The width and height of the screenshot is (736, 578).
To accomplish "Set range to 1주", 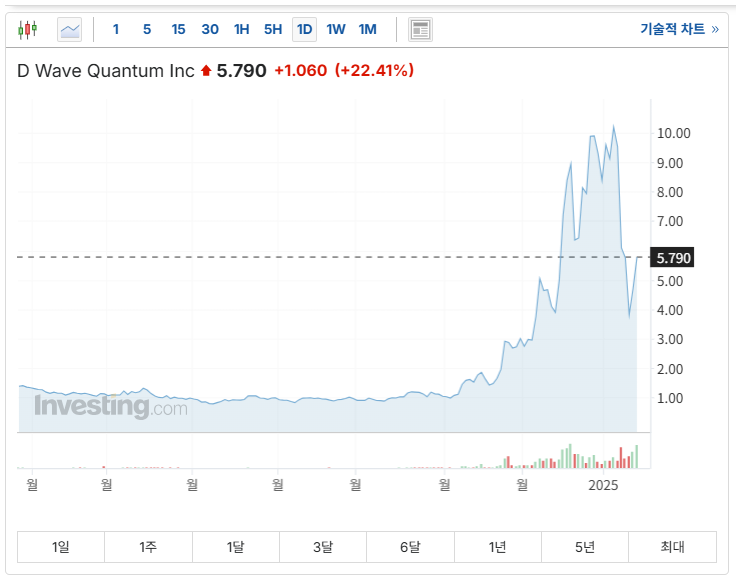I will pyautogui.click(x=148, y=547).
